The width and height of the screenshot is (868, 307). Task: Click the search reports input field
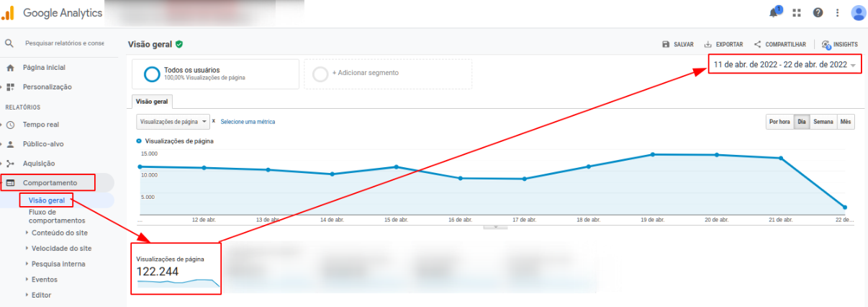(x=64, y=43)
